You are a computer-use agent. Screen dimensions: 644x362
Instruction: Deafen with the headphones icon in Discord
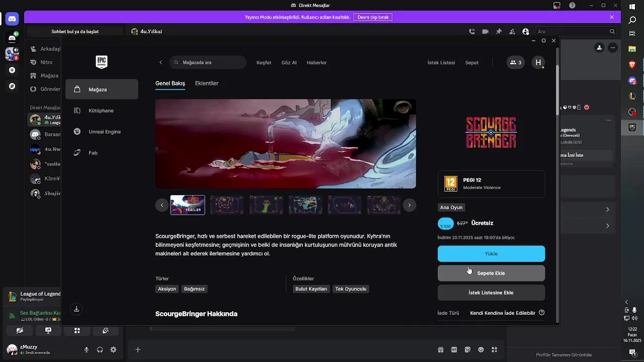coord(100,349)
